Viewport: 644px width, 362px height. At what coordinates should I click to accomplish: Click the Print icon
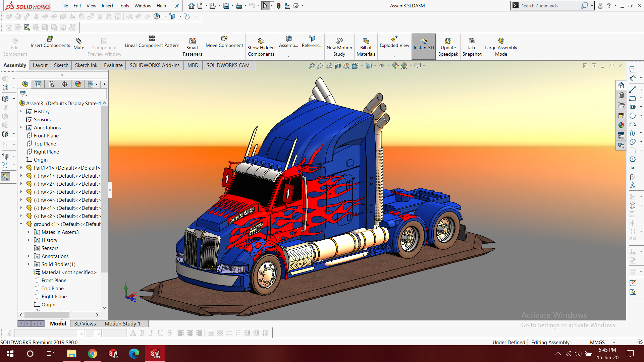(x=239, y=6)
